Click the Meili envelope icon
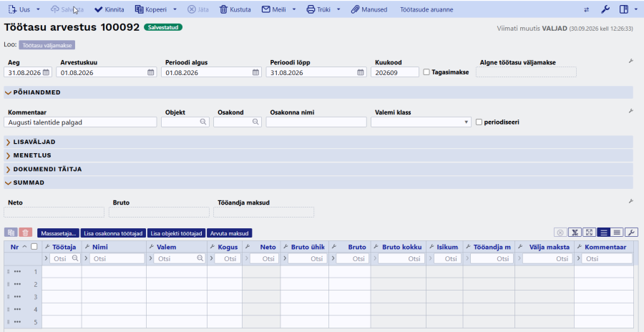 266,9
